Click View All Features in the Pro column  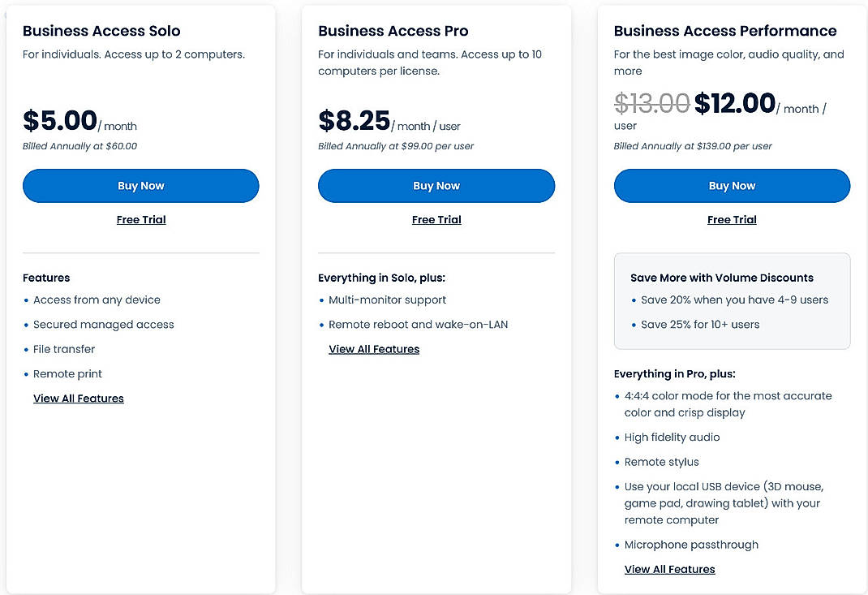(374, 349)
